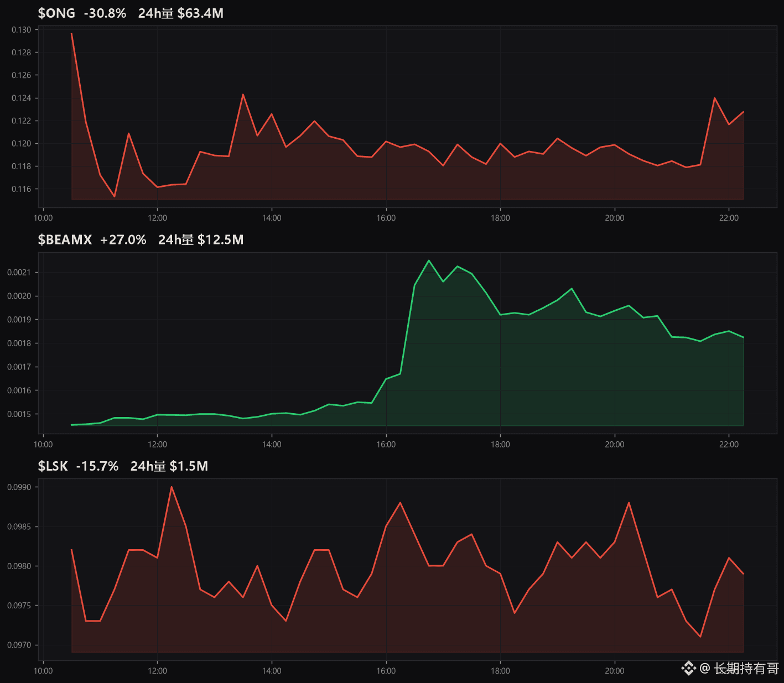Click the $BEAMX ticker title

tap(65, 239)
